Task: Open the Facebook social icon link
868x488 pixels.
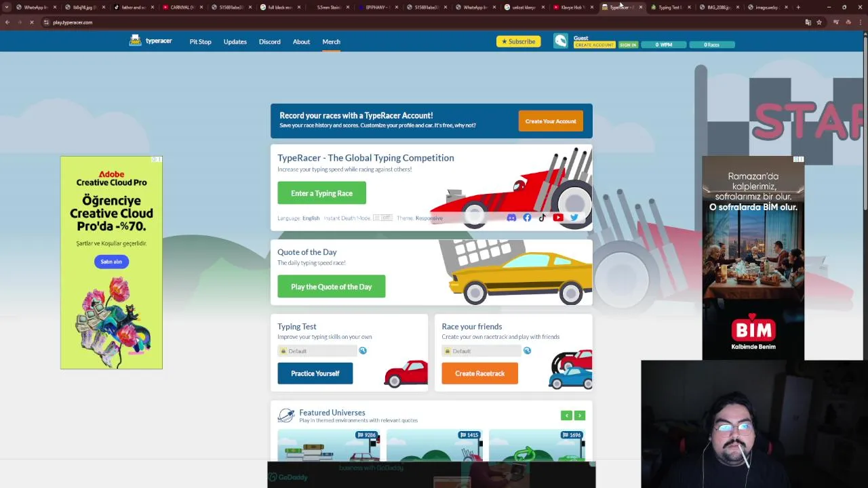Action: (x=527, y=218)
